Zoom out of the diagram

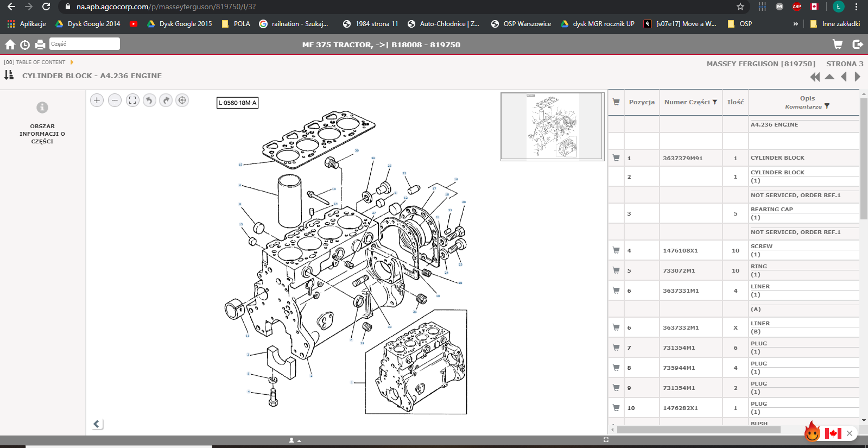point(115,100)
